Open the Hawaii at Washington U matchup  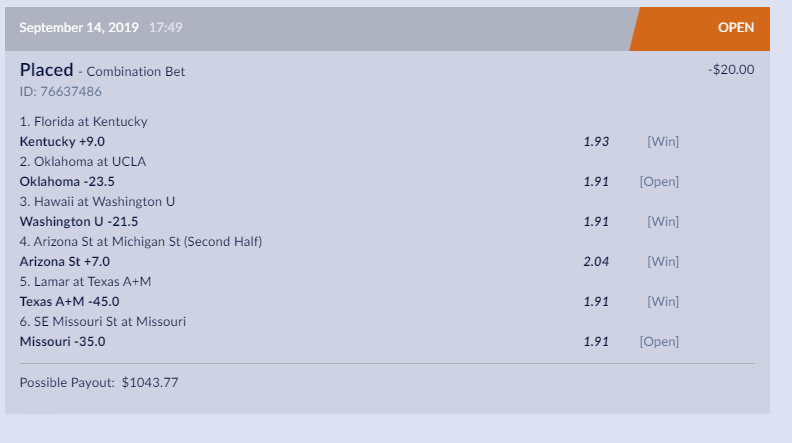(97, 201)
